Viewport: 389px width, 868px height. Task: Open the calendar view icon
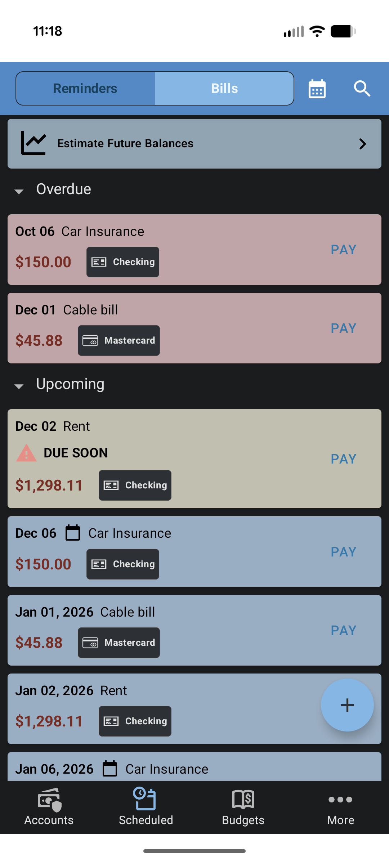coord(317,89)
